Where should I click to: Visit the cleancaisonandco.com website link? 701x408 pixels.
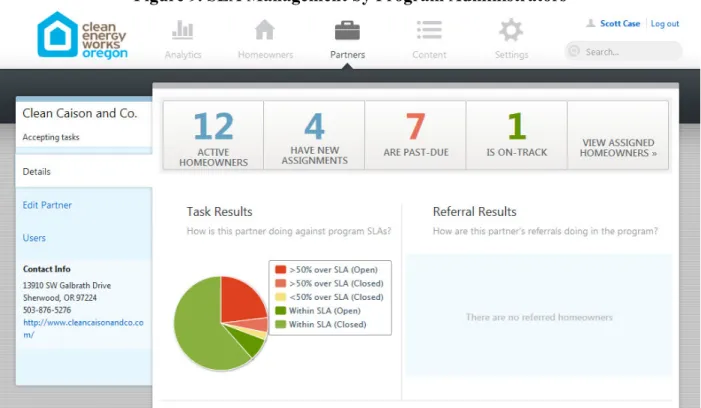[83, 328]
